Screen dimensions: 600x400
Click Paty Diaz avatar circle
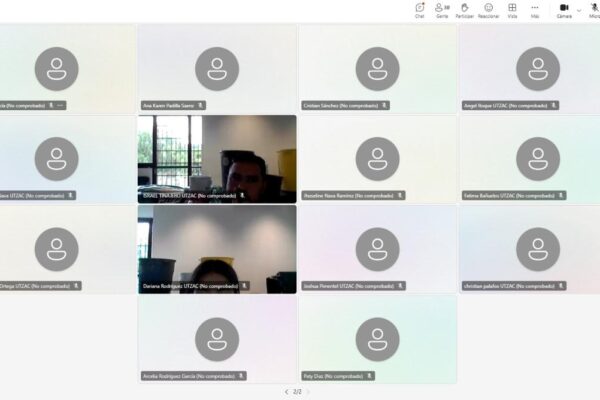point(377,340)
